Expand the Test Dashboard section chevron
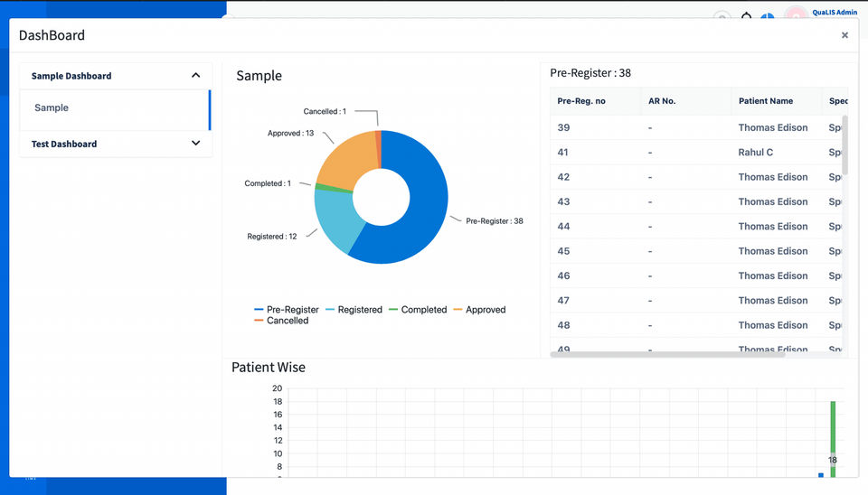This screenshot has height=495, width=868. (195, 144)
